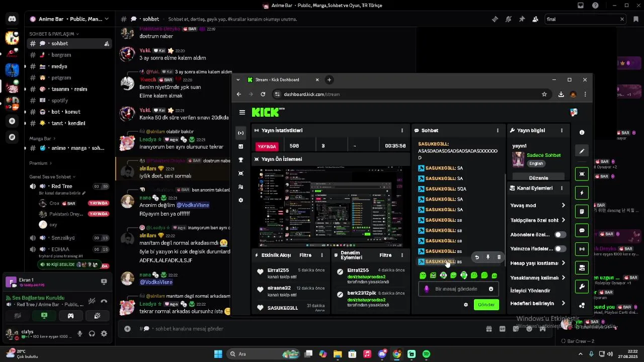Open emoji picker in Kick message box
Viewport: 644px width, 362px height.
(491, 289)
